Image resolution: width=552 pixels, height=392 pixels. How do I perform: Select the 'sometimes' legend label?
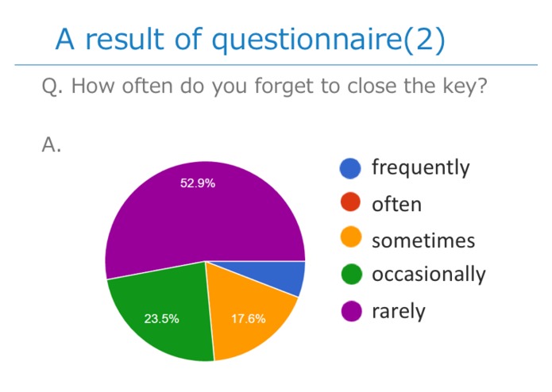pyautogui.click(x=423, y=240)
